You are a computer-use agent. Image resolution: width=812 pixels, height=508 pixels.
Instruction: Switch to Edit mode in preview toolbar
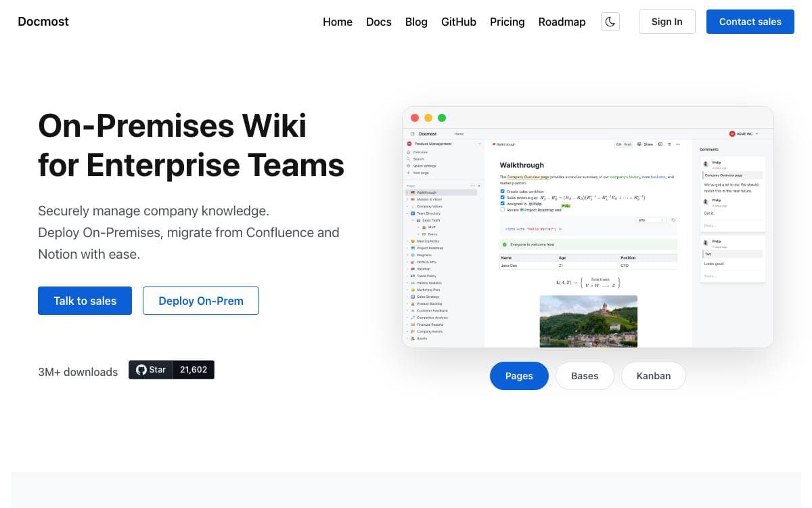point(619,144)
